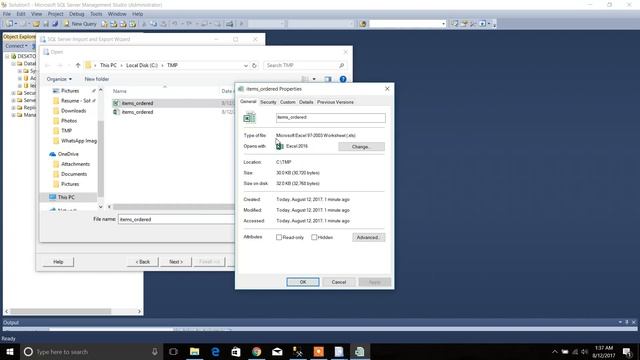
Task: Open the Edit menu
Action: pyautogui.click(x=21, y=14)
